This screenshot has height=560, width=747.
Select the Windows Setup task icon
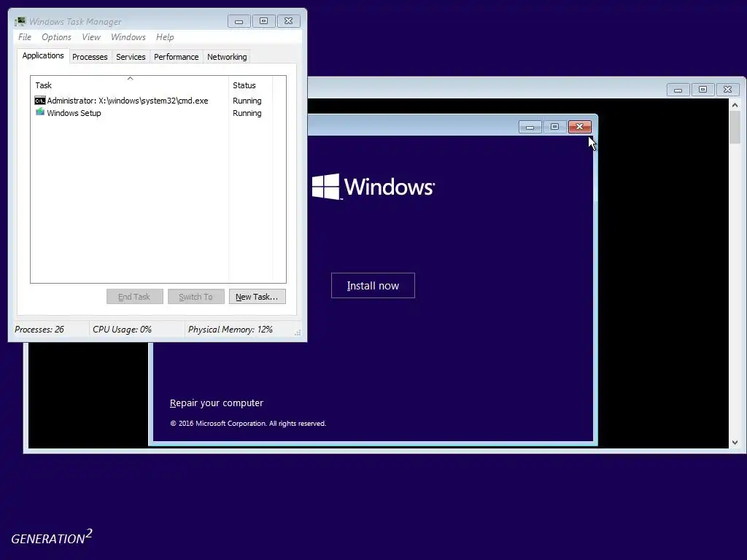40,112
